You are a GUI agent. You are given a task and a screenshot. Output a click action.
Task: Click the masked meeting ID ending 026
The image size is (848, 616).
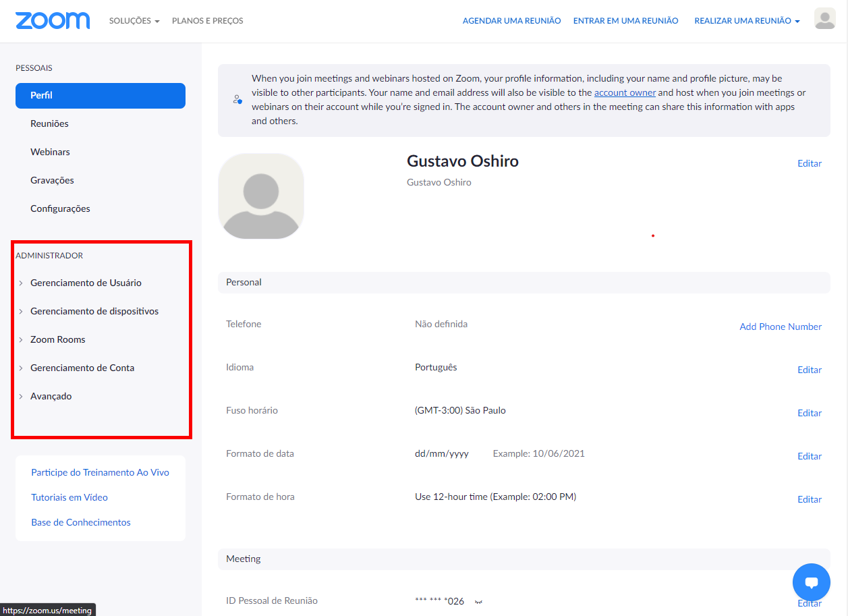440,601
